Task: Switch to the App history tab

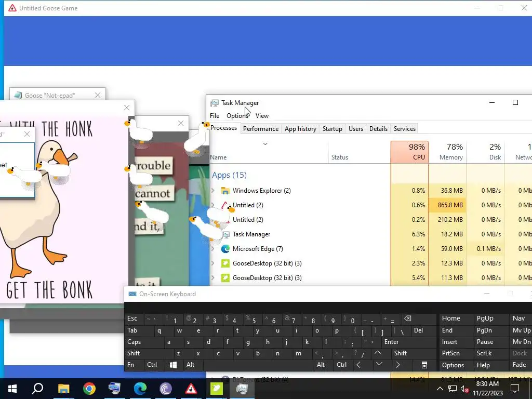Action: (x=300, y=129)
